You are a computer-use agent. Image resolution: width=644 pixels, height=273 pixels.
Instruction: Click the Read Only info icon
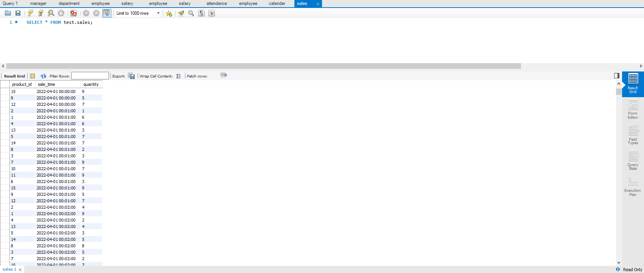tap(618, 269)
